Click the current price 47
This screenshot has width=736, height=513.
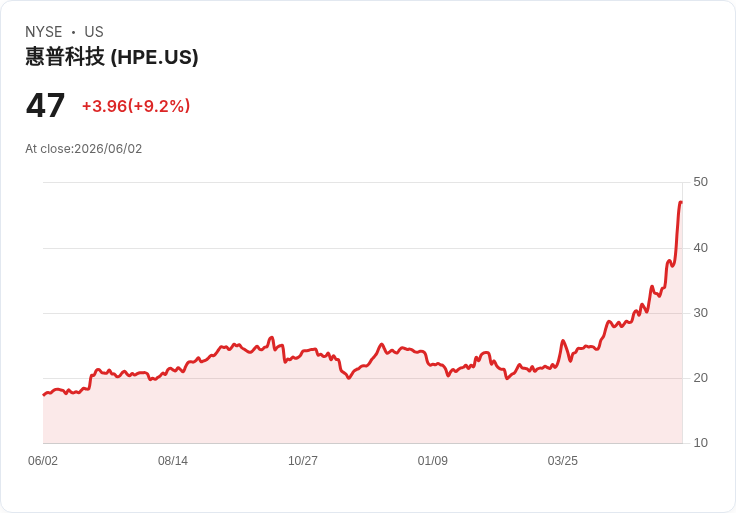click(x=45, y=106)
